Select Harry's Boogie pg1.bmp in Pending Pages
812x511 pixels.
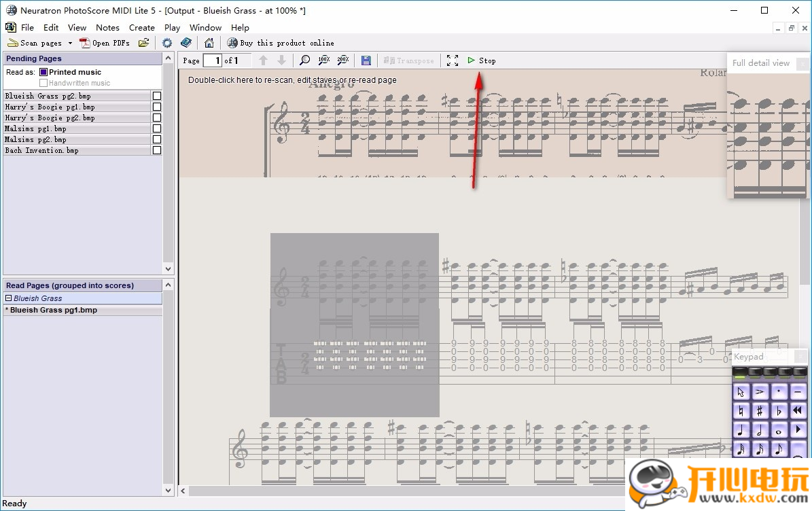pos(50,107)
